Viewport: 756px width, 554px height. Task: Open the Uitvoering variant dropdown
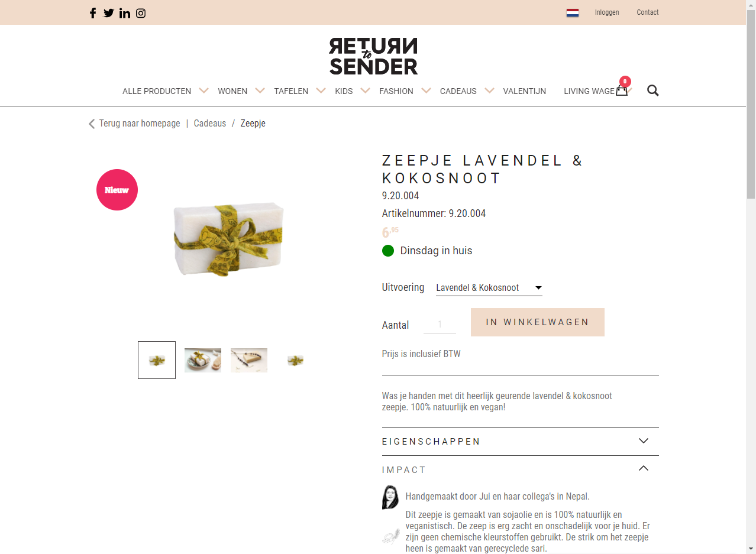[x=489, y=288]
